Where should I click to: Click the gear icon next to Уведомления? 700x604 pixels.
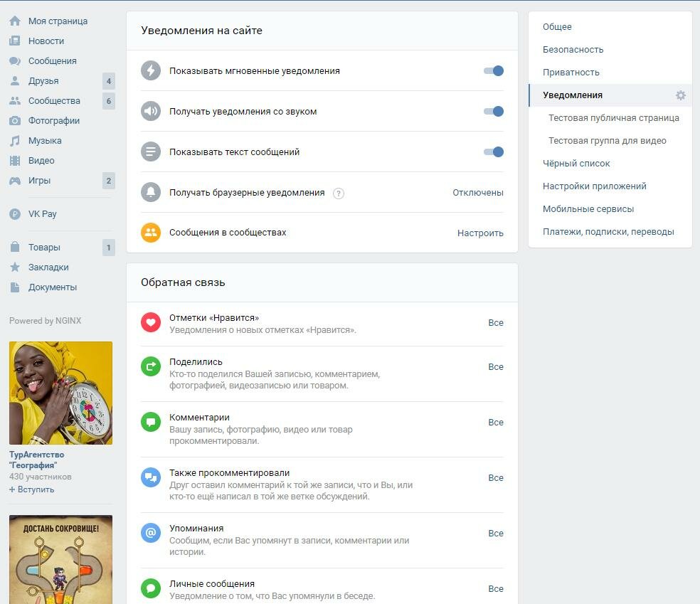click(x=680, y=95)
